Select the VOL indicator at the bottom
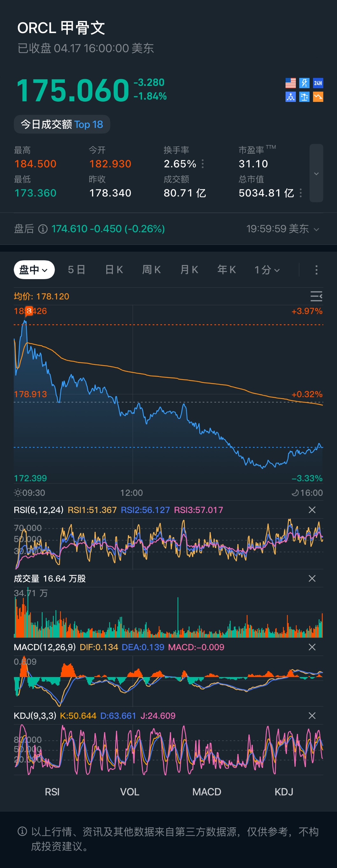 tap(130, 792)
